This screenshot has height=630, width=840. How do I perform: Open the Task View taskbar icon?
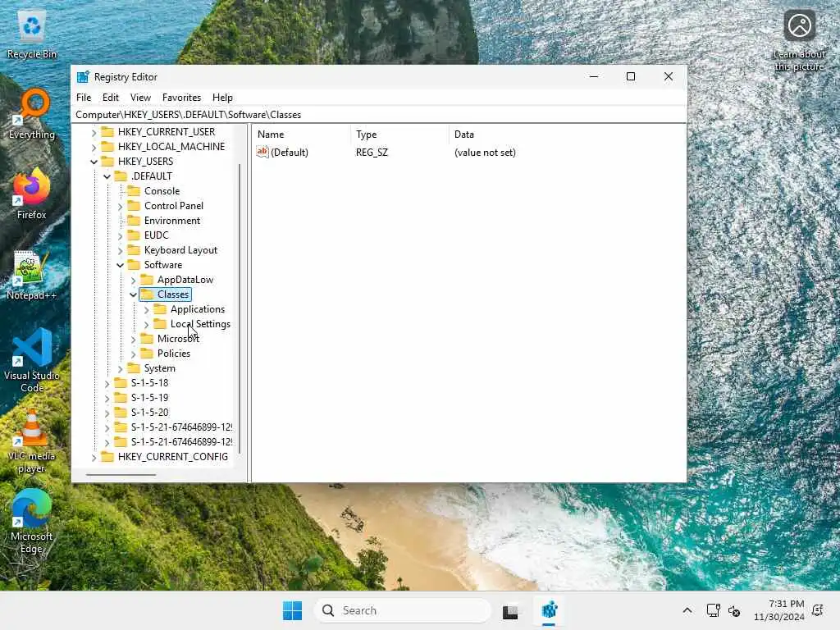click(510, 610)
